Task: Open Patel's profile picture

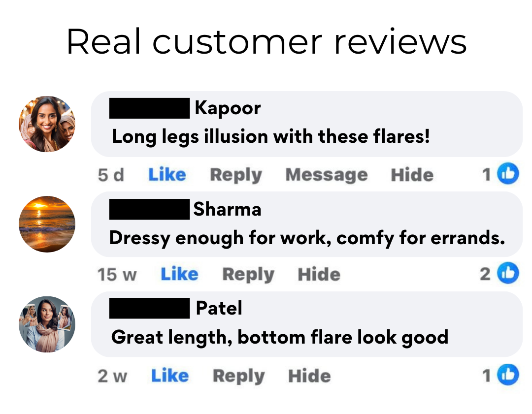Action: pyautogui.click(x=47, y=324)
